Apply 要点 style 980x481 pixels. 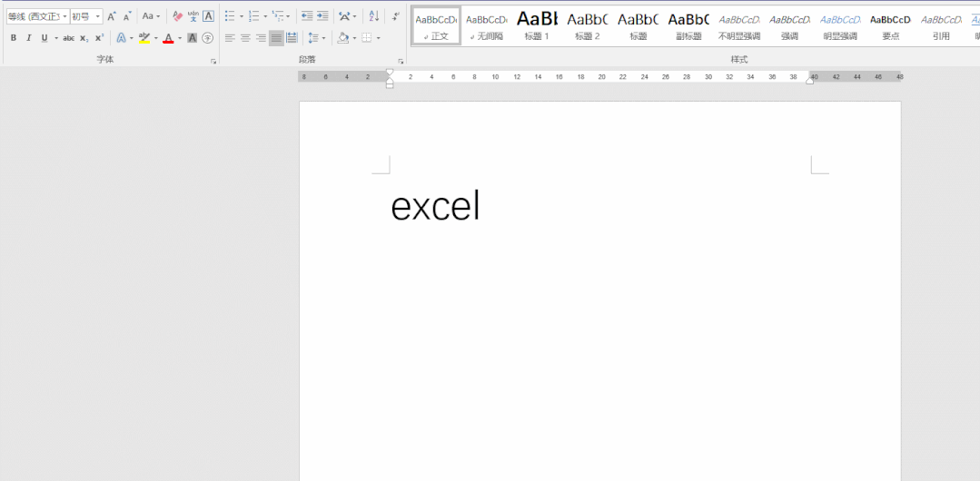click(x=891, y=26)
